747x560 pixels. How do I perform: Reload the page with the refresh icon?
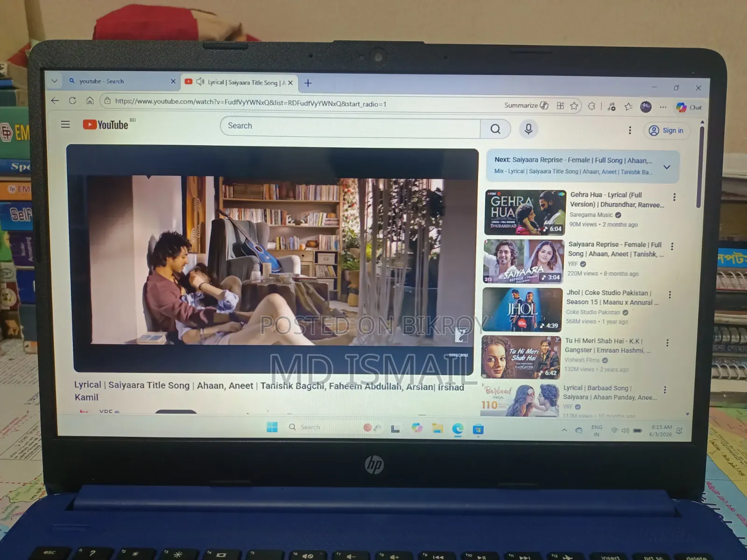point(72,101)
